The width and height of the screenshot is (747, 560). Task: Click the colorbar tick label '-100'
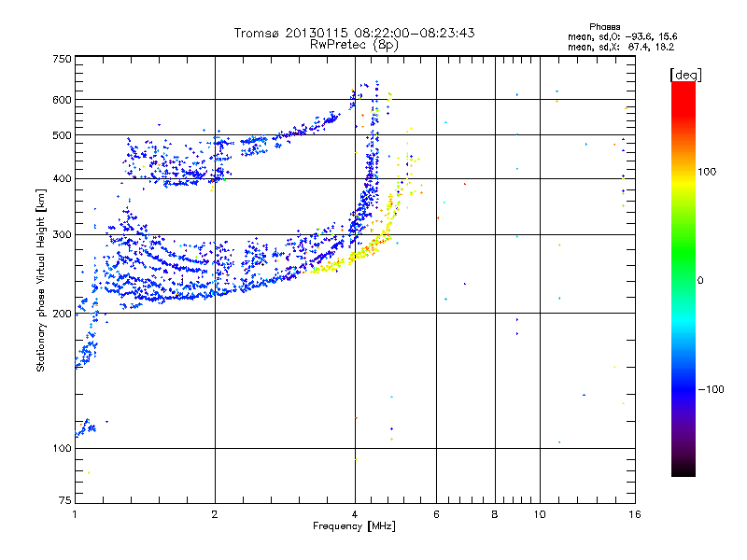pyautogui.click(x=711, y=389)
